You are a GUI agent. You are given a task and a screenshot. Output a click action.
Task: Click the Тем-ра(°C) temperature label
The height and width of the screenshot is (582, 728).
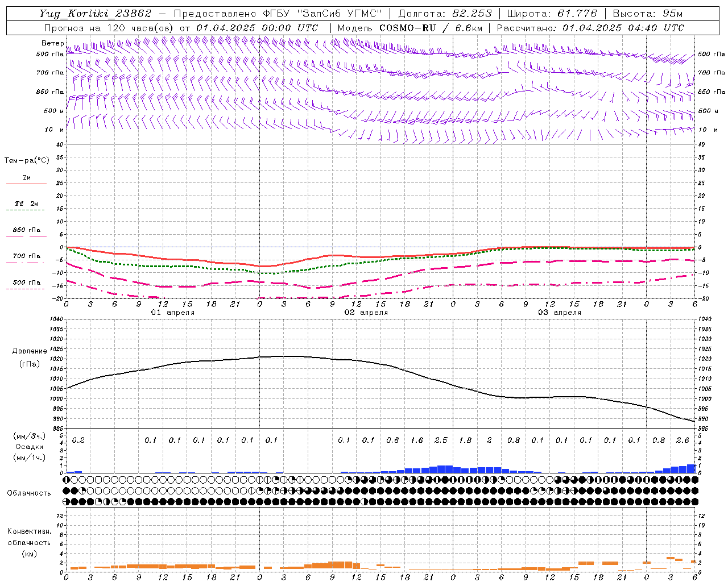tap(27, 161)
